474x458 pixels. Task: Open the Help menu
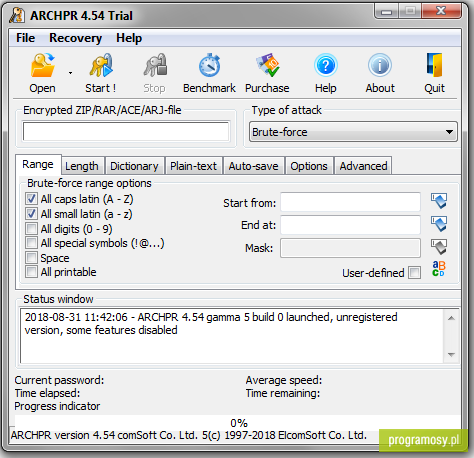(129, 38)
